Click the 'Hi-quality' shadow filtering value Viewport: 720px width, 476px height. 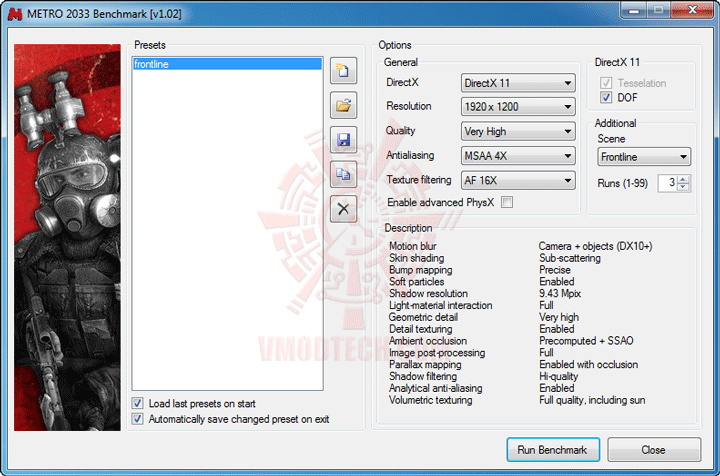tap(559, 376)
